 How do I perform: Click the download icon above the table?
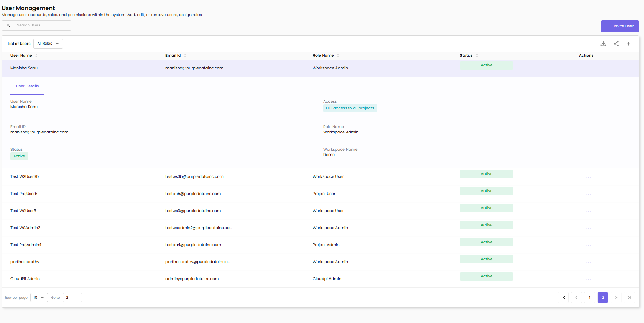tap(603, 44)
